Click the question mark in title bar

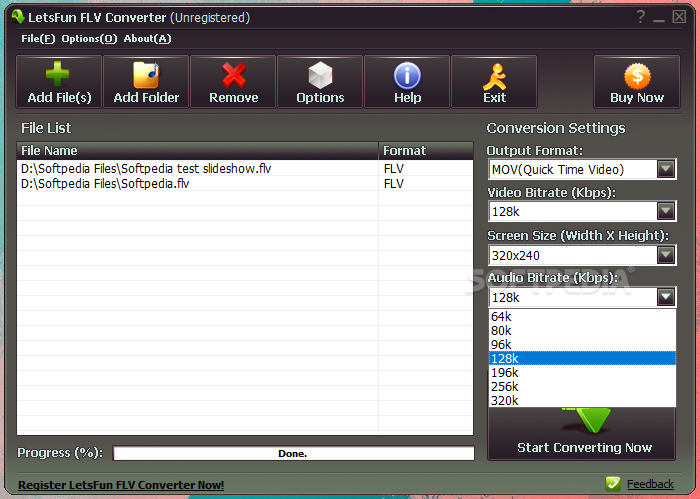click(641, 17)
